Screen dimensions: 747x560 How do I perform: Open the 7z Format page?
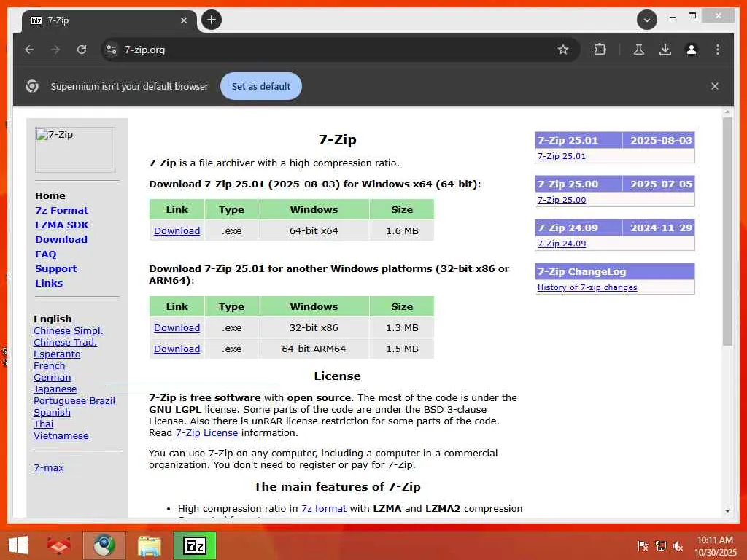pyautogui.click(x=61, y=211)
